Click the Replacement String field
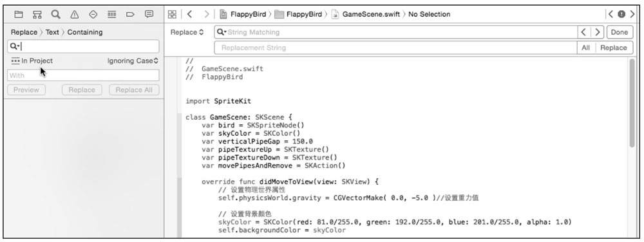The width and height of the screenshot is (644, 242). (395, 48)
